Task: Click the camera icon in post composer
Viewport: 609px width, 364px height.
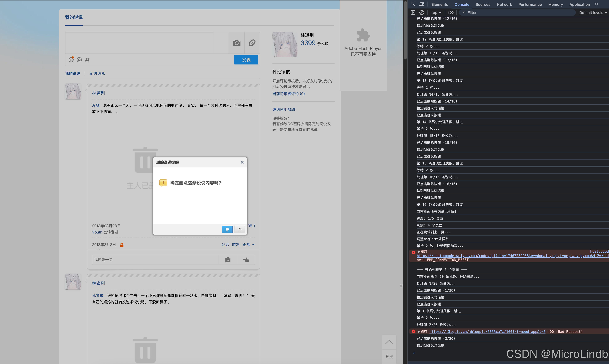Action: click(237, 43)
